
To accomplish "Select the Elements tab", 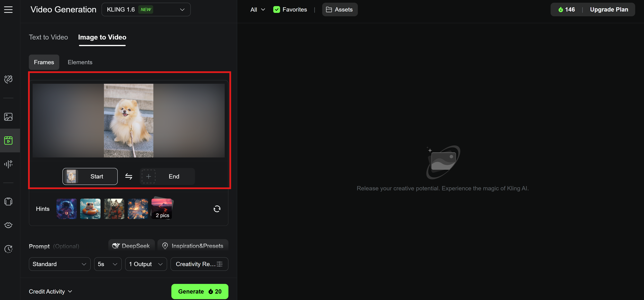I will click(80, 62).
